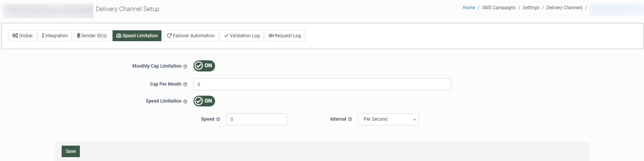The image size is (644, 161).
Task: Click the Sender ID(s) phone icon
Action: pos(78,36)
